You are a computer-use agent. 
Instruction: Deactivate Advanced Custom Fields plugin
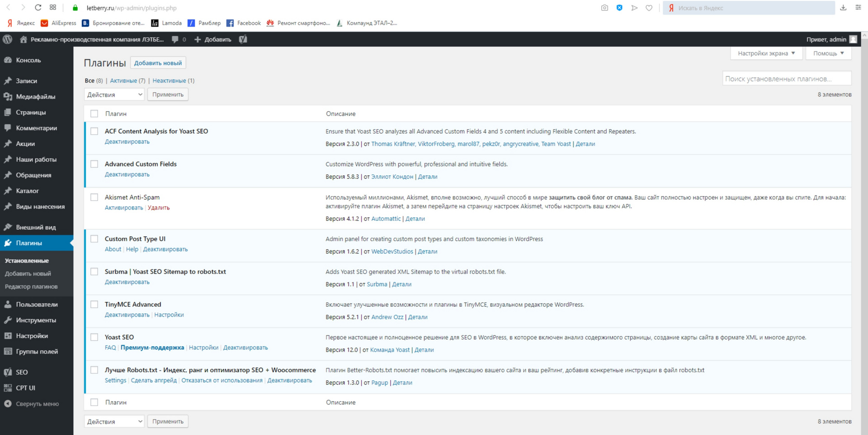127,175
